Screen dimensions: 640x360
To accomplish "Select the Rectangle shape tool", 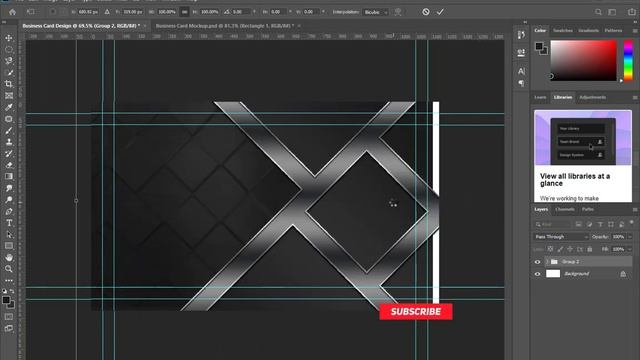I will (9, 246).
